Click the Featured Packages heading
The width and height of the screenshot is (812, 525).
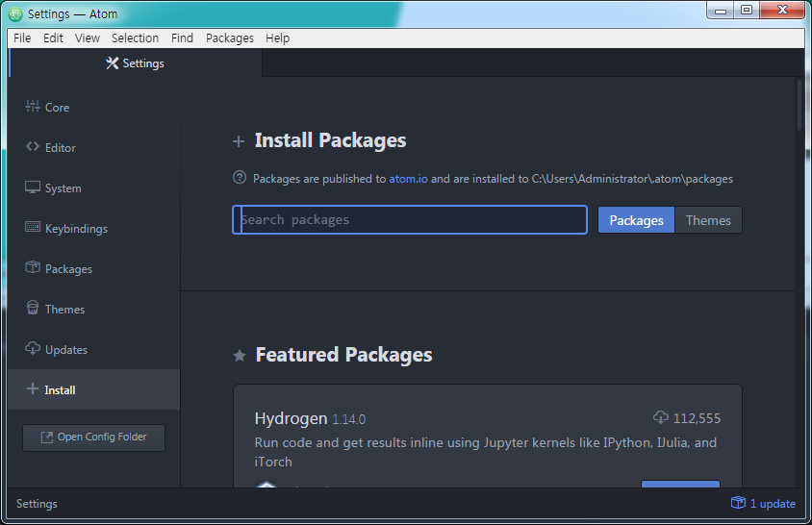[343, 355]
